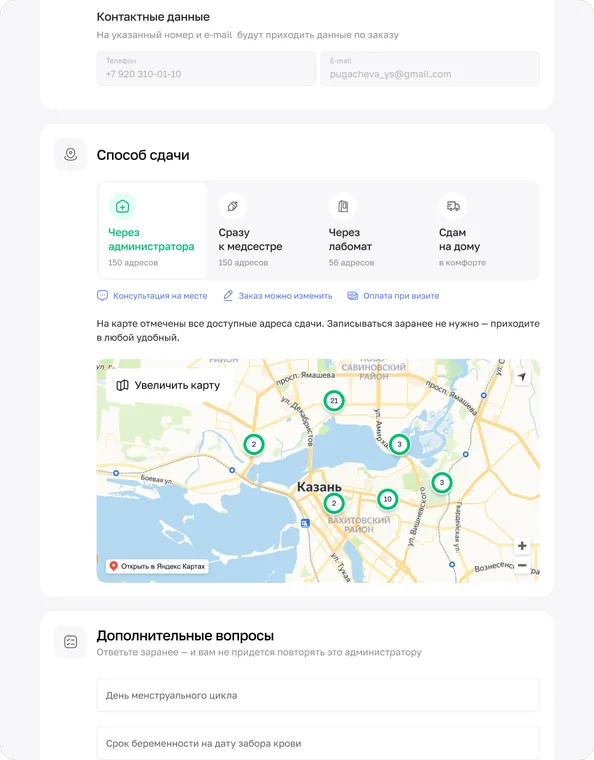Click the checklist icon beside Дополнительные вопросы
This screenshot has height=760, width=594.
[71, 642]
